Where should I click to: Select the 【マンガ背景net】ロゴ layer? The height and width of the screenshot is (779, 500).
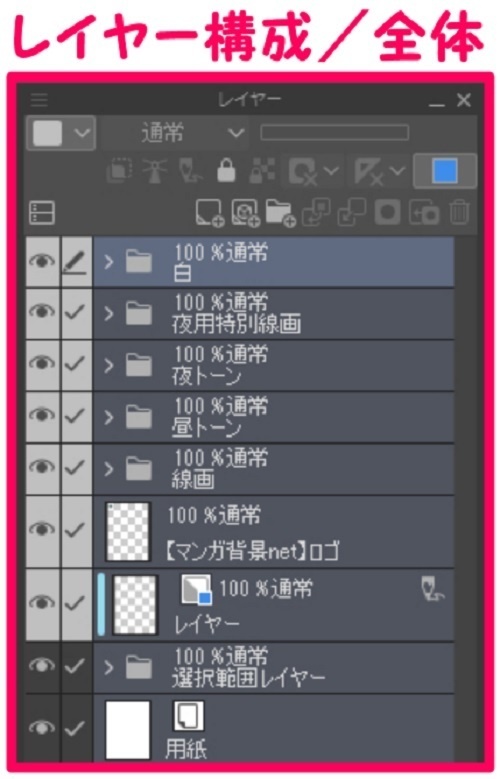[273, 532]
